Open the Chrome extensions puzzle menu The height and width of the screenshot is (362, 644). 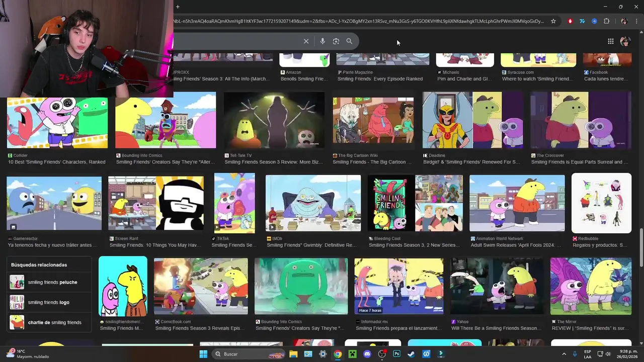pyautogui.click(x=606, y=21)
